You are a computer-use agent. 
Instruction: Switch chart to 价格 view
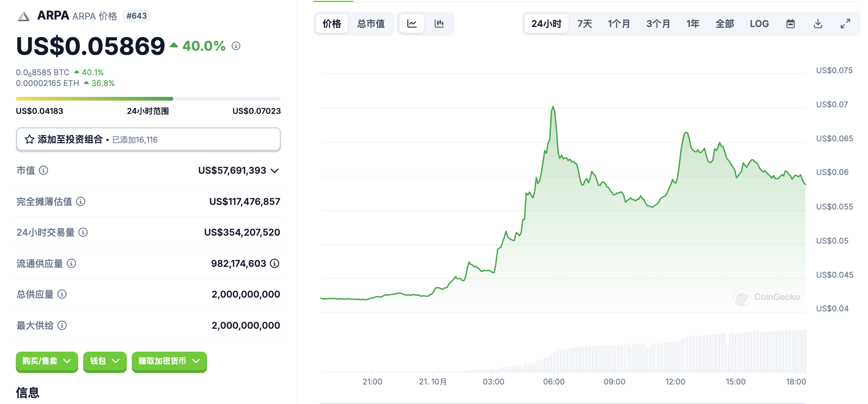(x=332, y=24)
